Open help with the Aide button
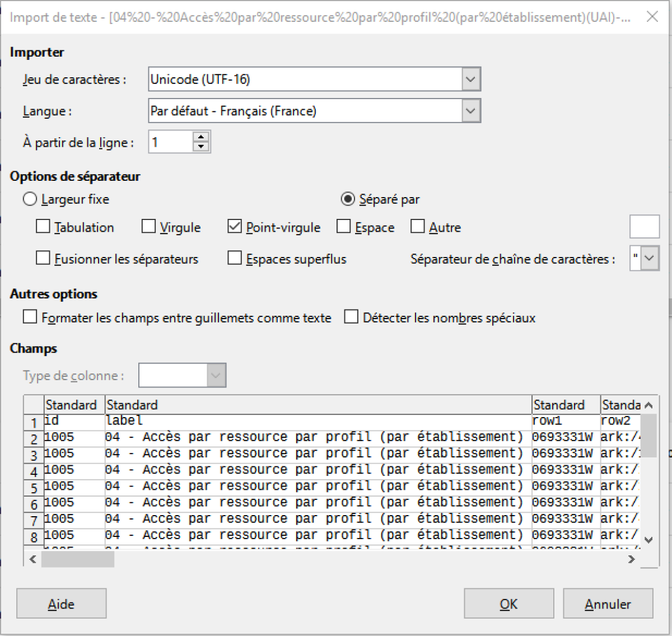This screenshot has height=636, width=672. click(61, 604)
